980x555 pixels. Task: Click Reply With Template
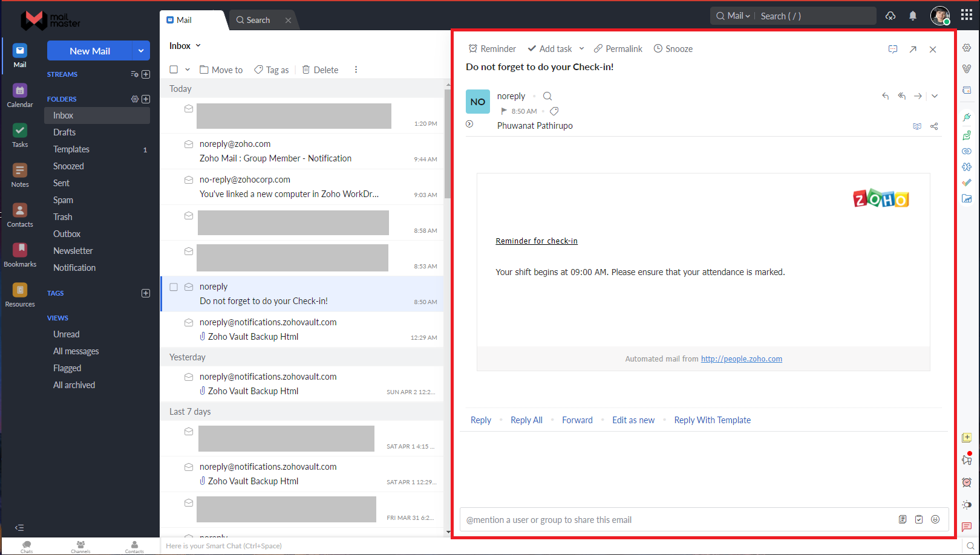tap(712, 420)
